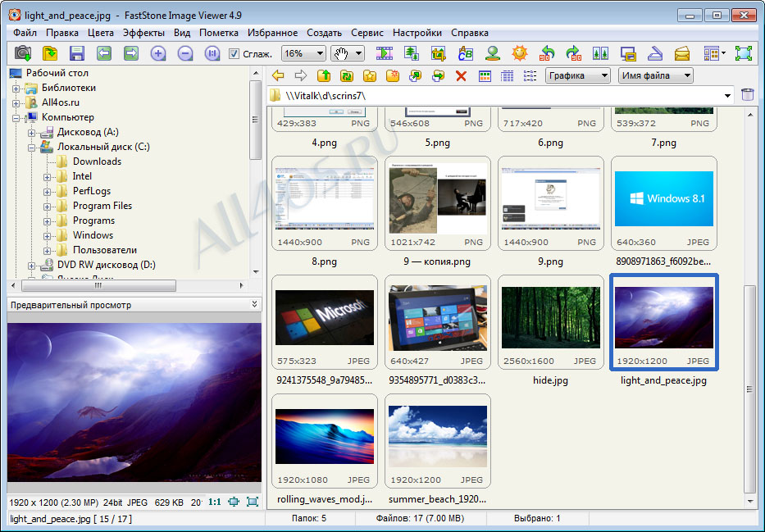
Task: Collapse the Предварительный просмотр panel chevron
Action: pos(254,304)
